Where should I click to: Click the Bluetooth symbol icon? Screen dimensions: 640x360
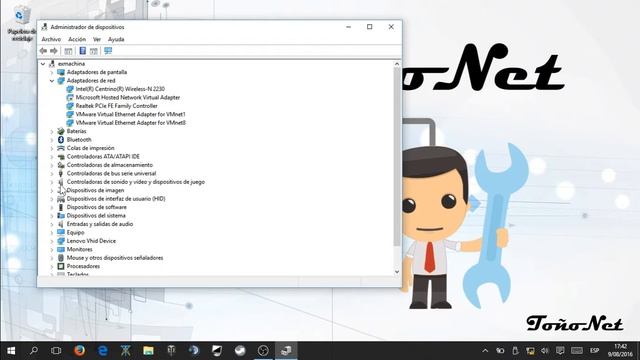click(61, 140)
